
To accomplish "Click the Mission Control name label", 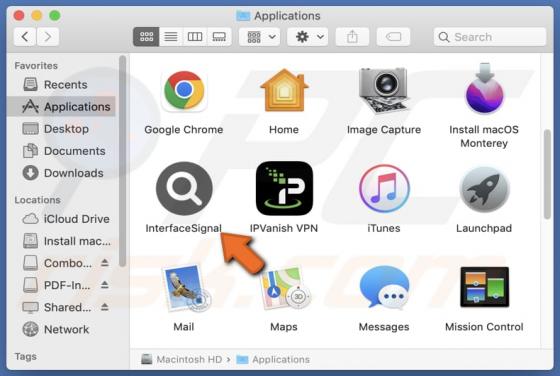I will point(484,327).
